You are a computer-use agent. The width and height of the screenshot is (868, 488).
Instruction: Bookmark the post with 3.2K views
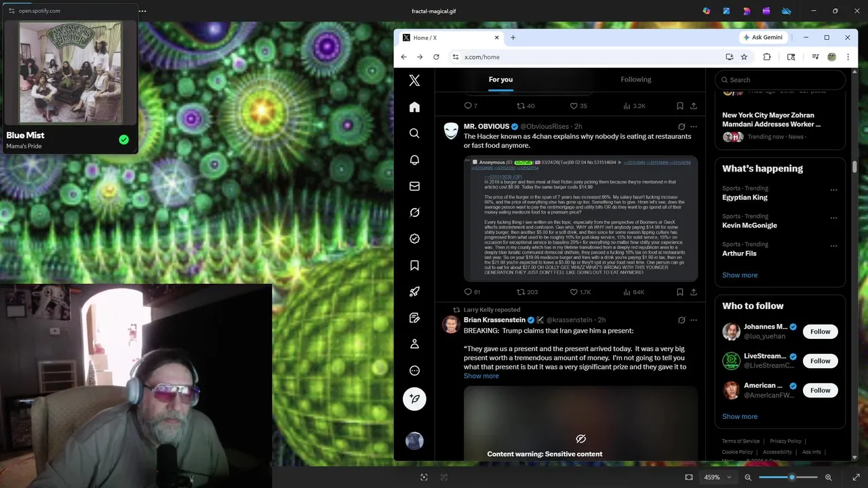click(x=679, y=106)
